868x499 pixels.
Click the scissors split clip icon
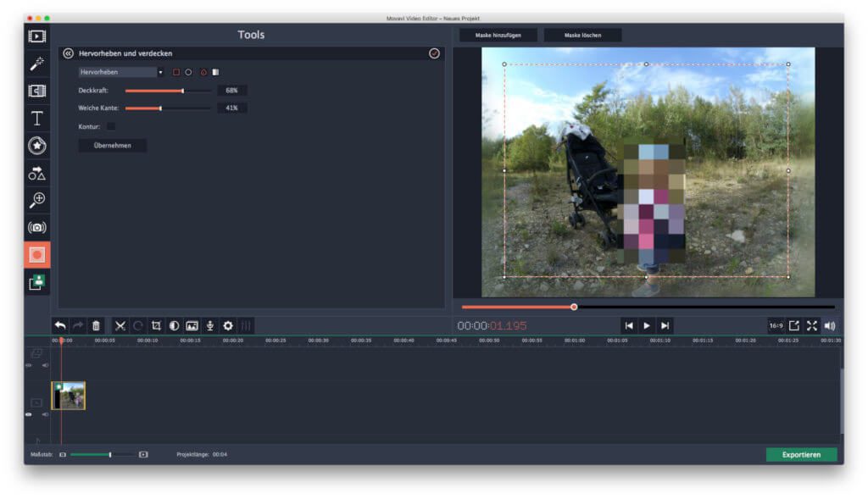click(120, 325)
